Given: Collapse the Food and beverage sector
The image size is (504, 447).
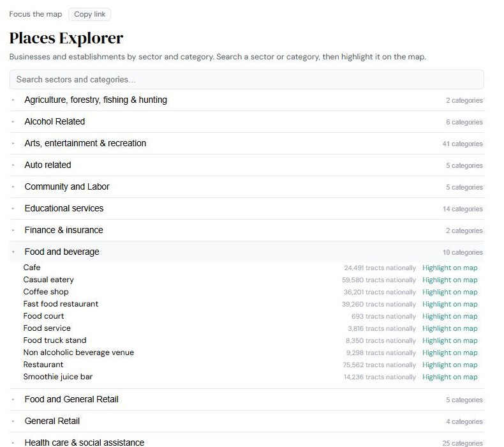Looking at the screenshot, I should [x=246, y=252].
